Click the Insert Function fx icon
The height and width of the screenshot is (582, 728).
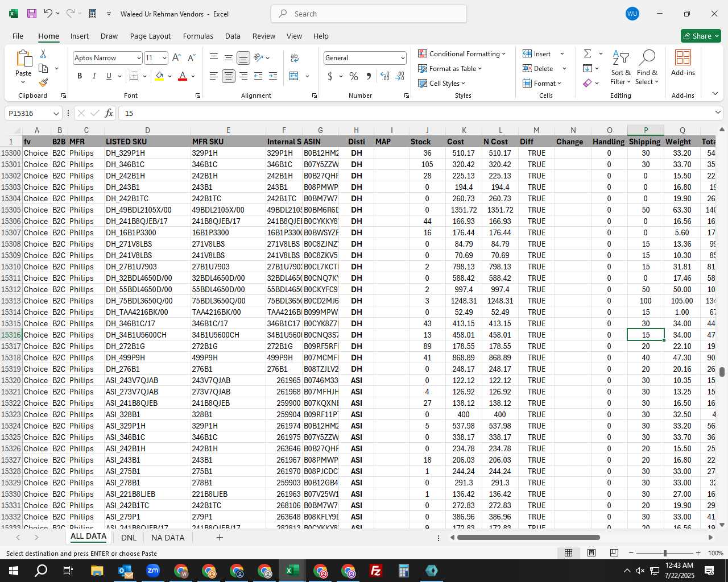coord(109,113)
